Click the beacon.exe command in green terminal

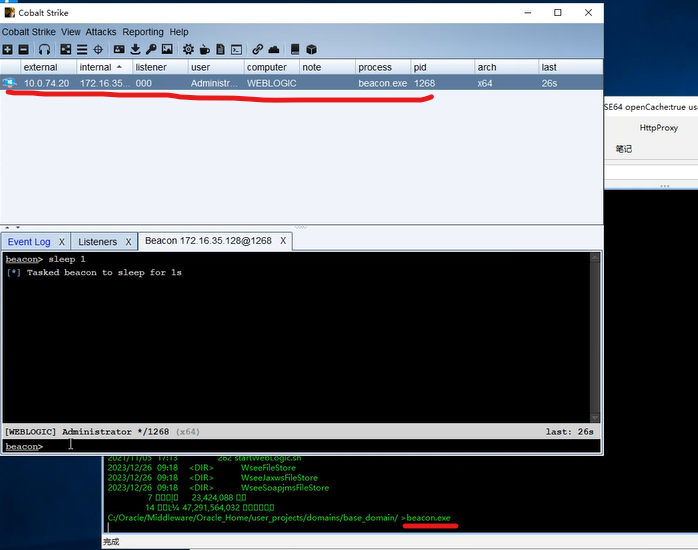[428, 518]
